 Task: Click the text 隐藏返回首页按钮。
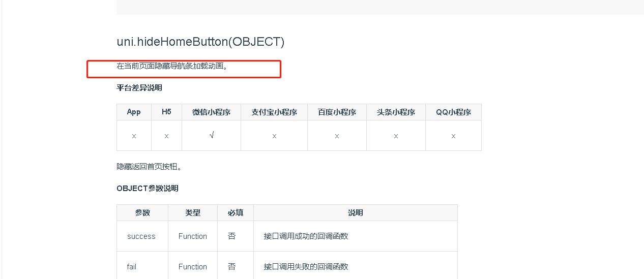(x=150, y=166)
